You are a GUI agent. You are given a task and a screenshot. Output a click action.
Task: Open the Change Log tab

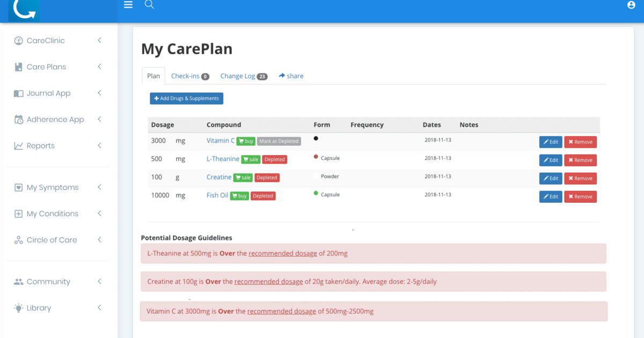[244, 76]
